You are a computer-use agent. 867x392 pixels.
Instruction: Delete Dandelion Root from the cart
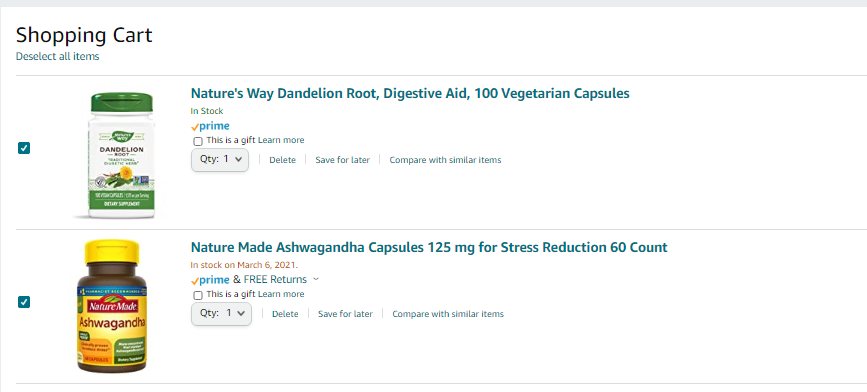coord(283,160)
